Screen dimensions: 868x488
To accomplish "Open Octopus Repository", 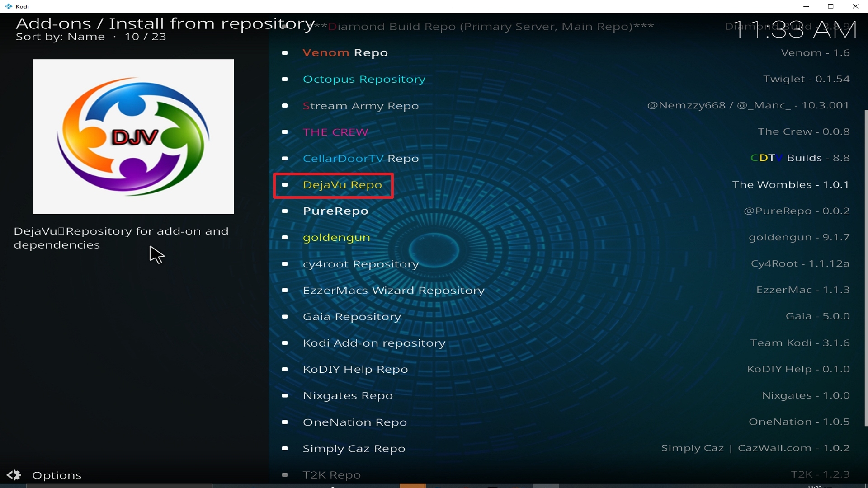I will coord(364,80).
